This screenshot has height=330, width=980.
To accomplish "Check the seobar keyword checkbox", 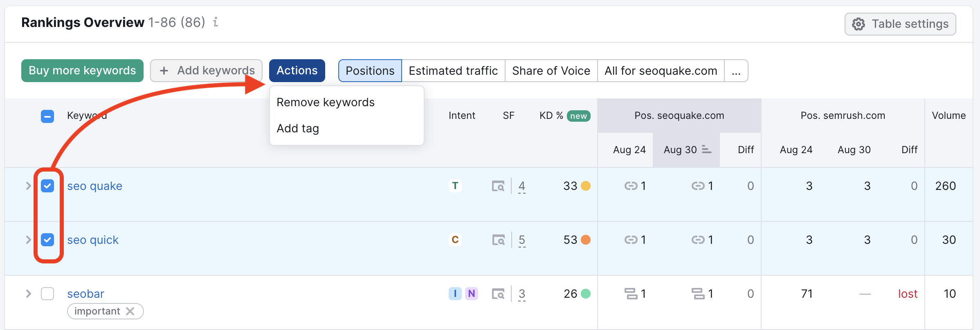I will (47, 294).
